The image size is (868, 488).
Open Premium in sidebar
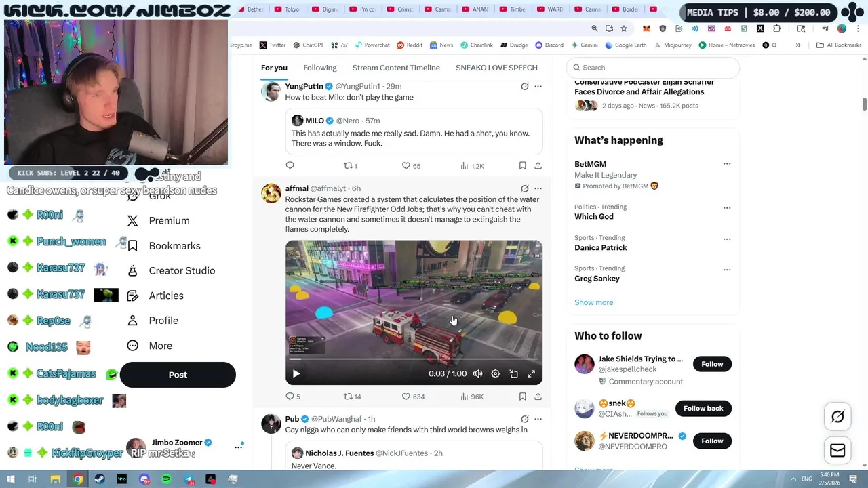click(x=159, y=221)
